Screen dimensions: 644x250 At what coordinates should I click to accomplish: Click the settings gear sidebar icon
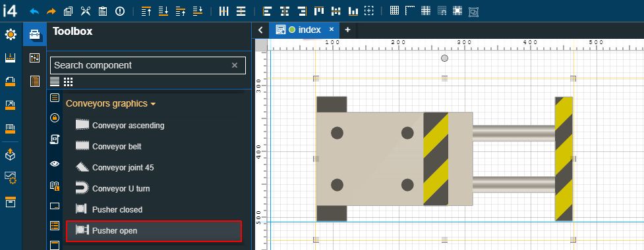click(11, 34)
